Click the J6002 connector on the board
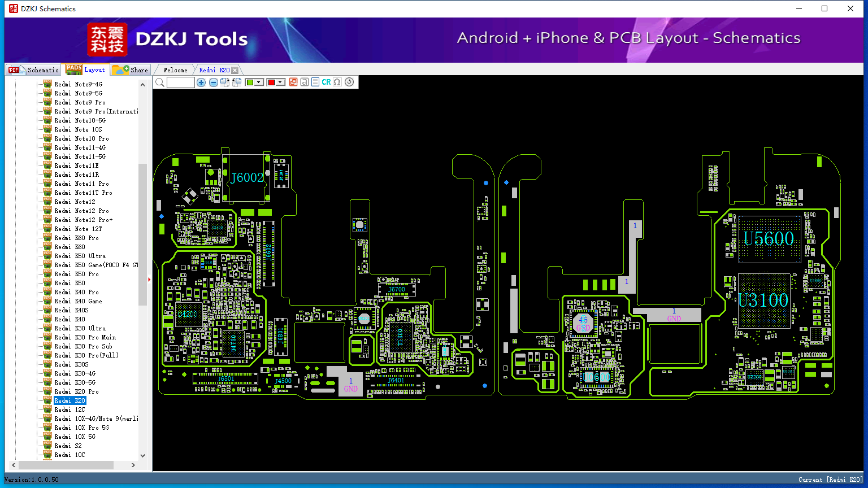This screenshot has height=488, width=868. [x=247, y=177]
